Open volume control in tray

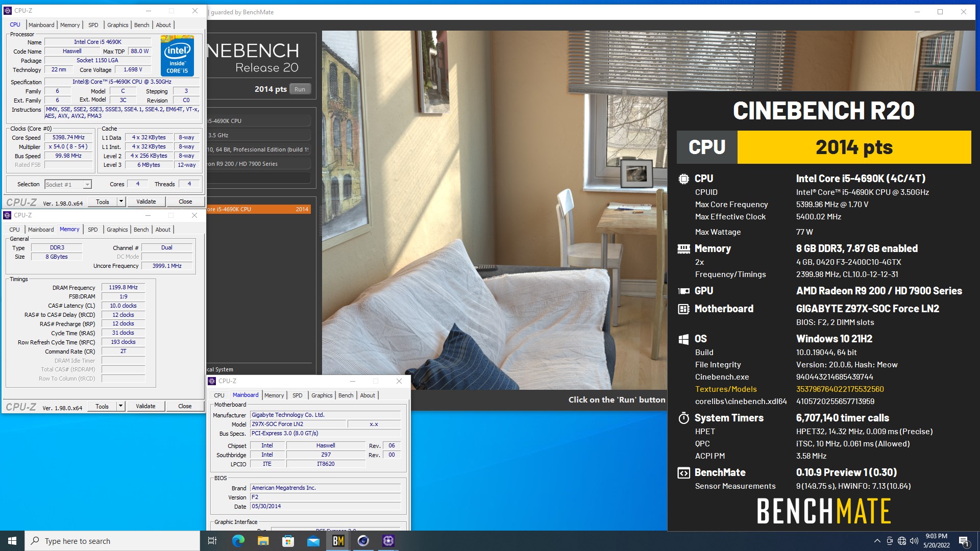[914, 541]
